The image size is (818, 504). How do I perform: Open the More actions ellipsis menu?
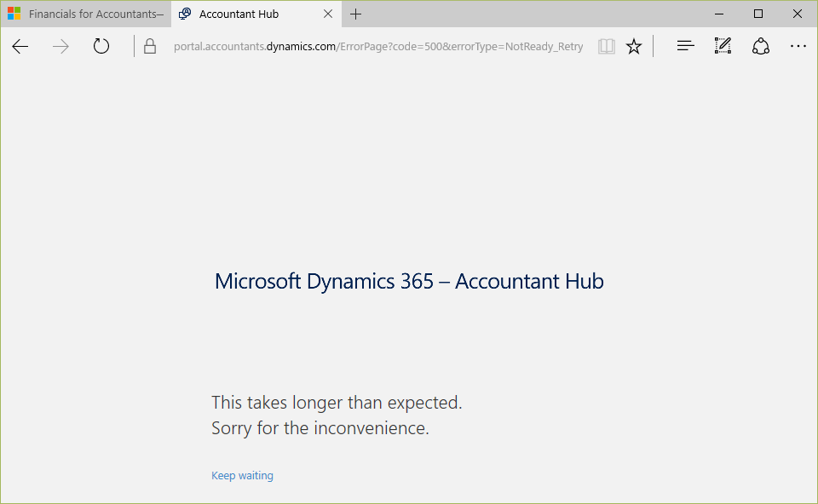[x=798, y=46]
